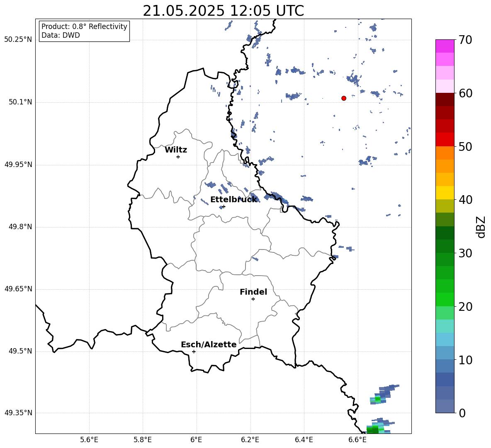This screenshot has width=491, height=448.
Task: Click the 6.6°E longitude label
Action: (x=357, y=440)
